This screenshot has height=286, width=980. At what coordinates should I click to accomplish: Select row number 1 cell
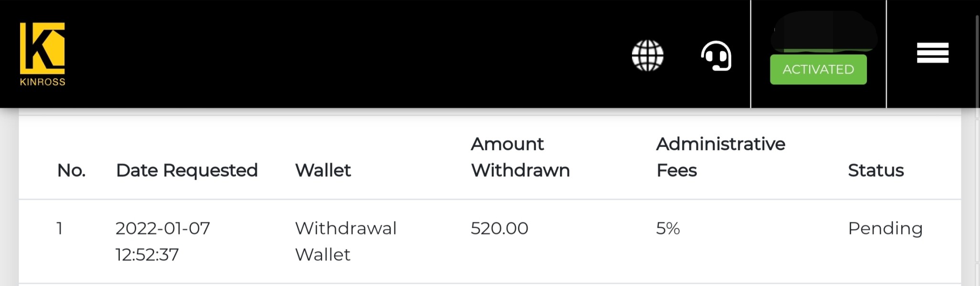pos(60,228)
